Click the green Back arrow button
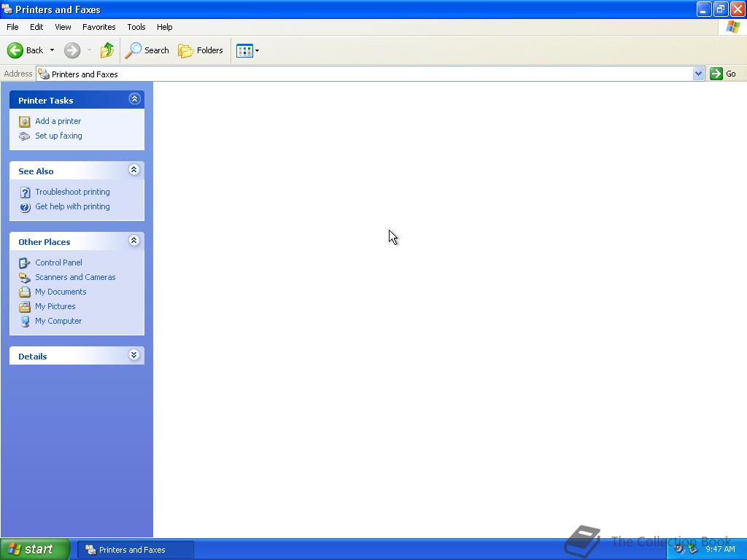Image resolution: width=747 pixels, height=560 pixels. tap(15, 50)
